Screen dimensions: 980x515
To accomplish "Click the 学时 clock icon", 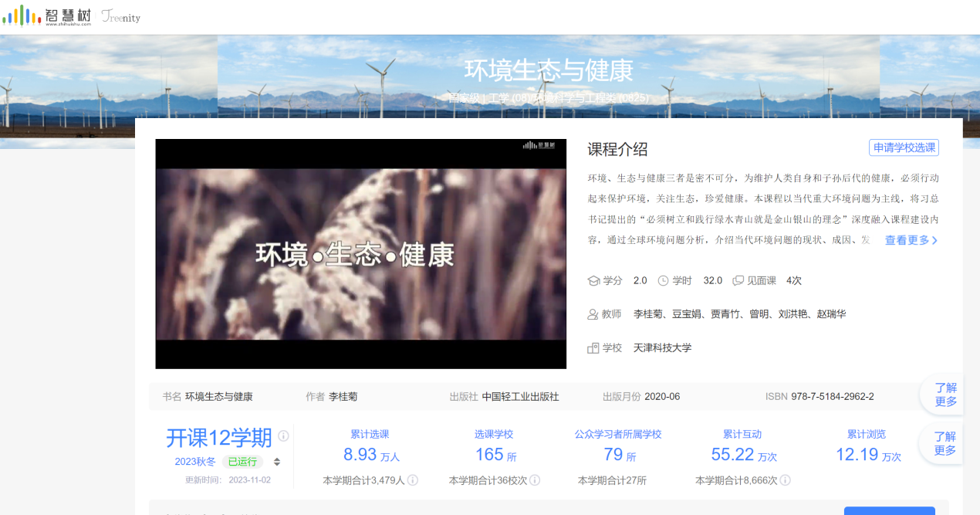I will click(663, 281).
